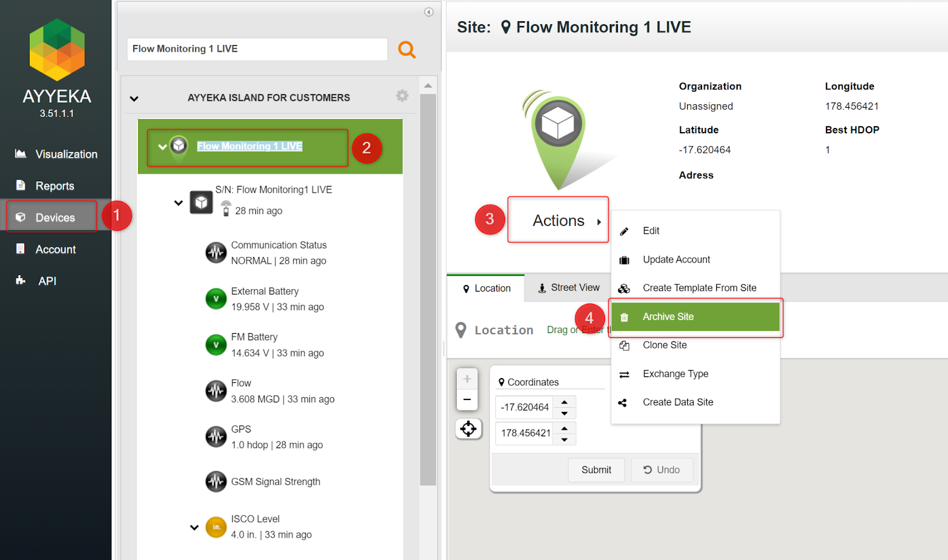Click the search field containing Flow Monitoring 1 LIVE
The height and width of the screenshot is (560, 948).
(x=257, y=49)
